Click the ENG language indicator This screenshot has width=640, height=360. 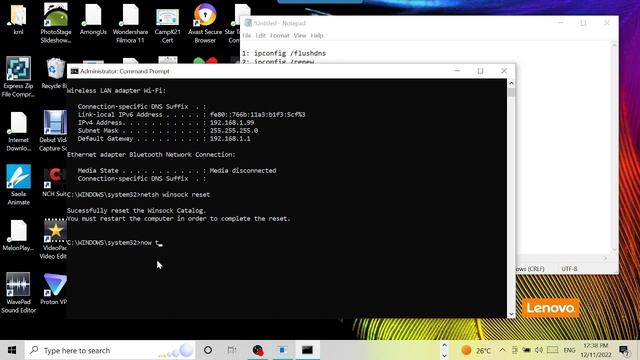[x=569, y=350]
